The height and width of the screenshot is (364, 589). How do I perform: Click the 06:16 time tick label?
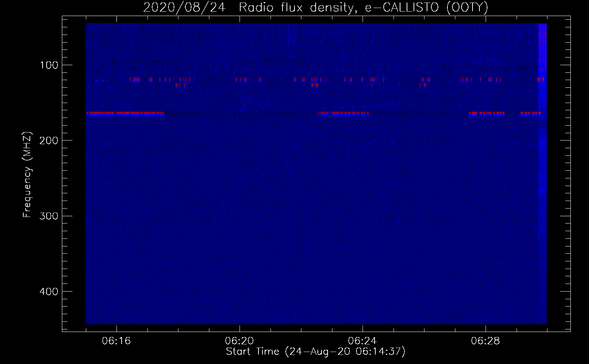pos(116,341)
